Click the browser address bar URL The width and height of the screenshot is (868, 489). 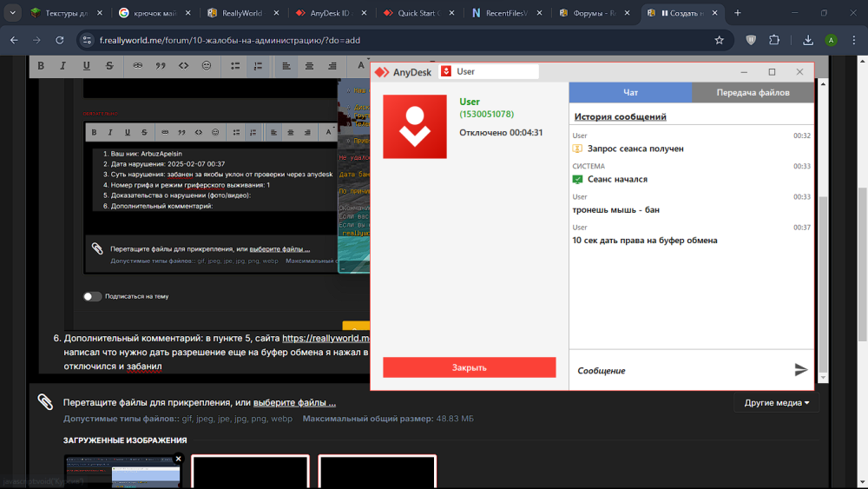pos(230,40)
